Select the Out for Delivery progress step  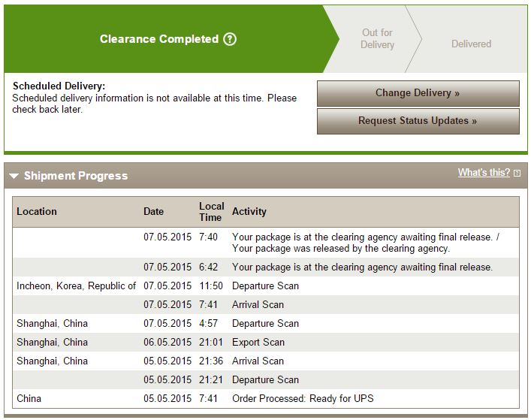pyautogui.click(x=377, y=38)
